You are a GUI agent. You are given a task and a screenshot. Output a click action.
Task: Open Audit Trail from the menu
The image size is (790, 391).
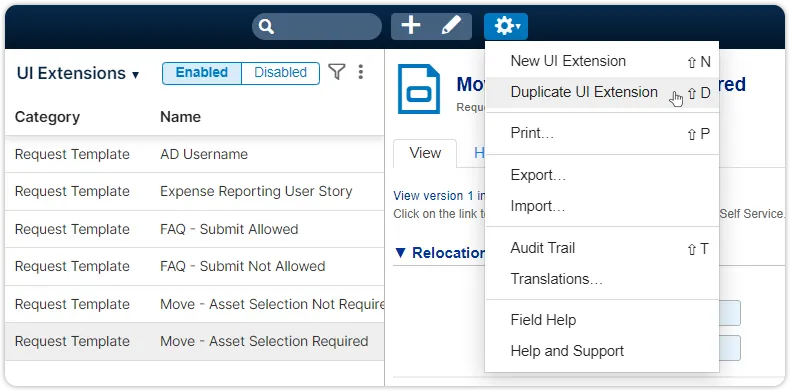602,248
